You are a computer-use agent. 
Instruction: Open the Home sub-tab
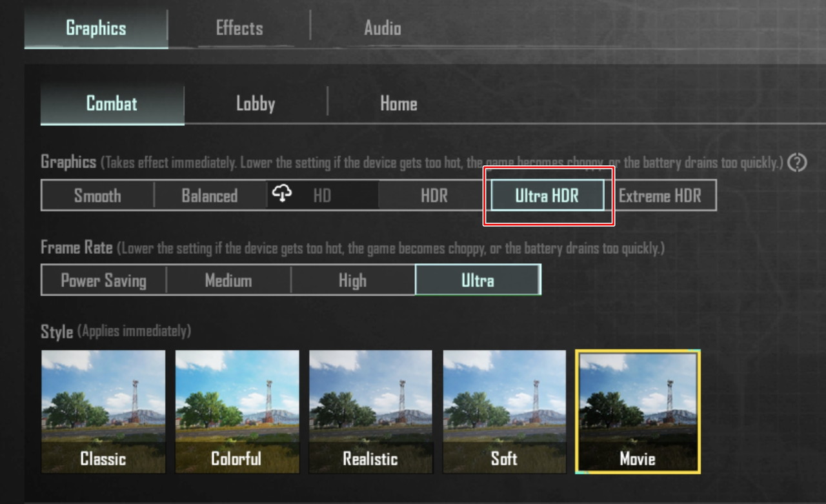point(398,103)
